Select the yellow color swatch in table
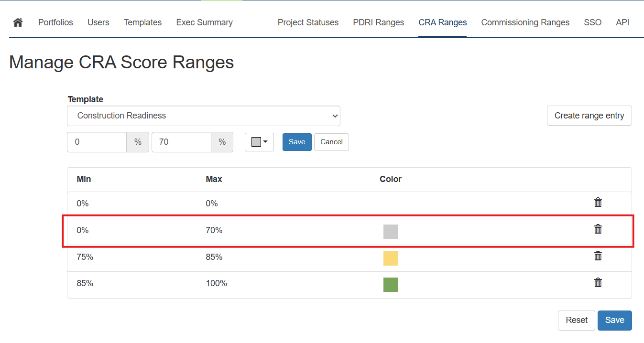This screenshot has width=644, height=343. tap(390, 258)
